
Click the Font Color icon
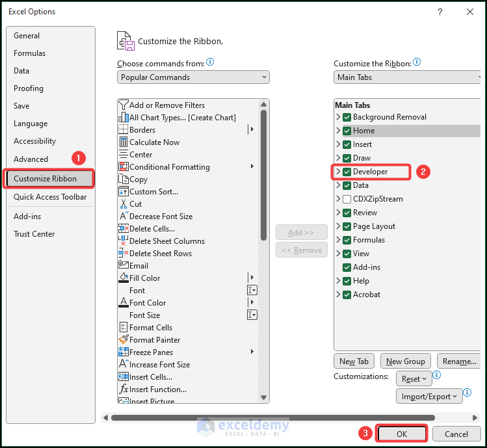pos(124,302)
